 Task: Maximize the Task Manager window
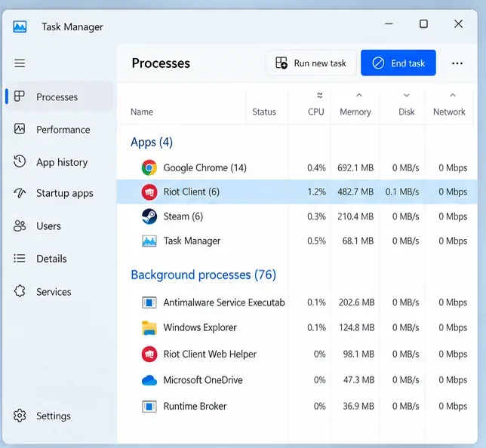pyautogui.click(x=423, y=24)
